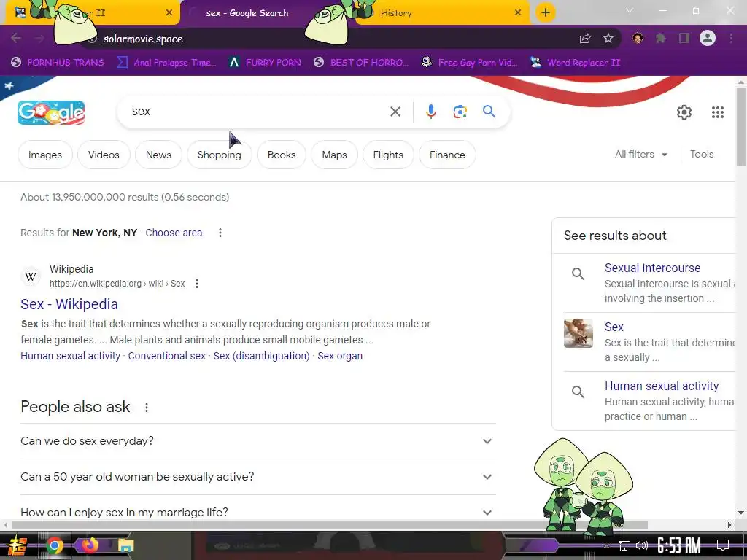This screenshot has width=747, height=560.
Task: Click the Sex thumbnail in side panel
Action: [578, 333]
